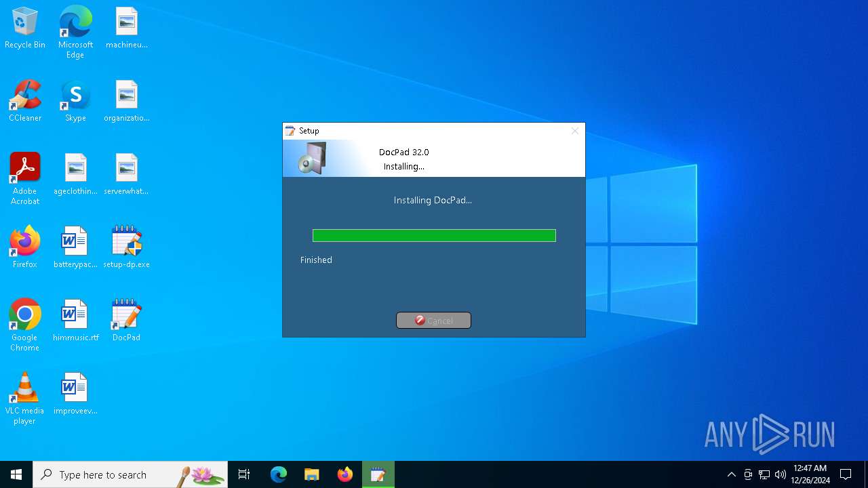The image size is (868, 488).
Task: Click the Finished status text
Action: point(316,260)
